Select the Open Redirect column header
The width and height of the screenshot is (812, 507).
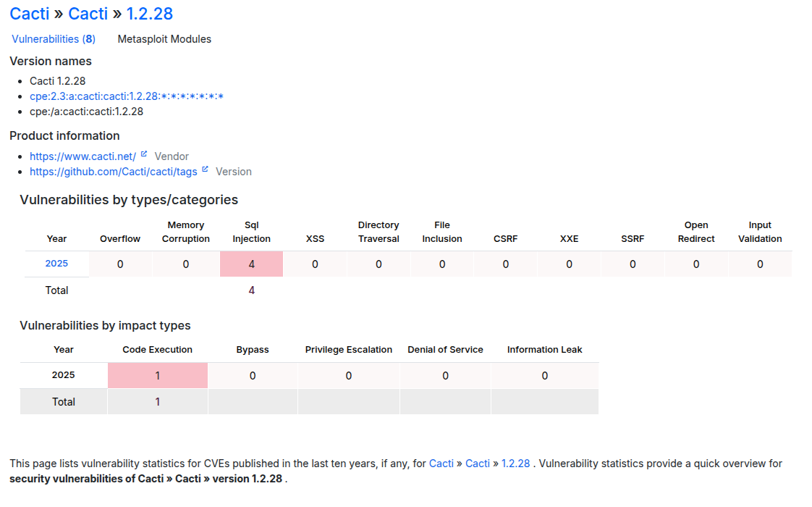click(696, 232)
